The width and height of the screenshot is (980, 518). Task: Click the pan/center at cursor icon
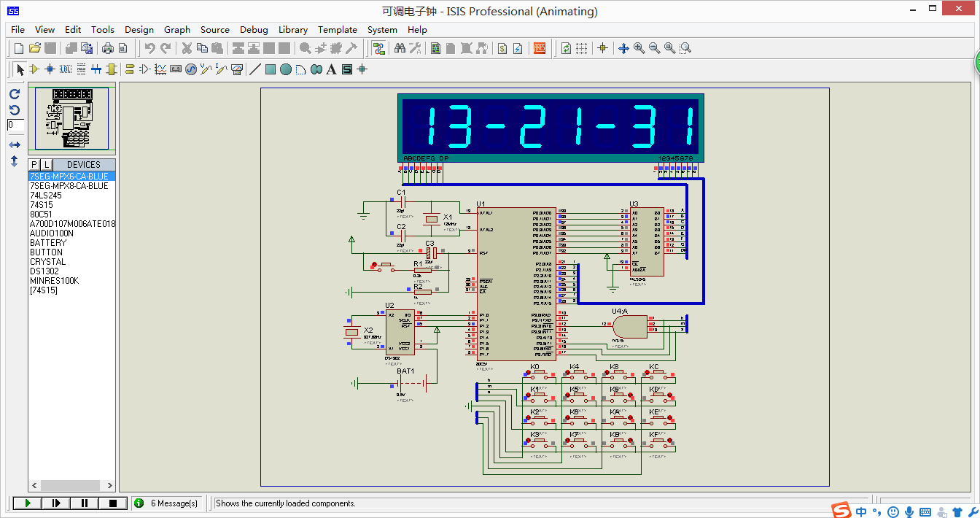(x=623, y=48)
